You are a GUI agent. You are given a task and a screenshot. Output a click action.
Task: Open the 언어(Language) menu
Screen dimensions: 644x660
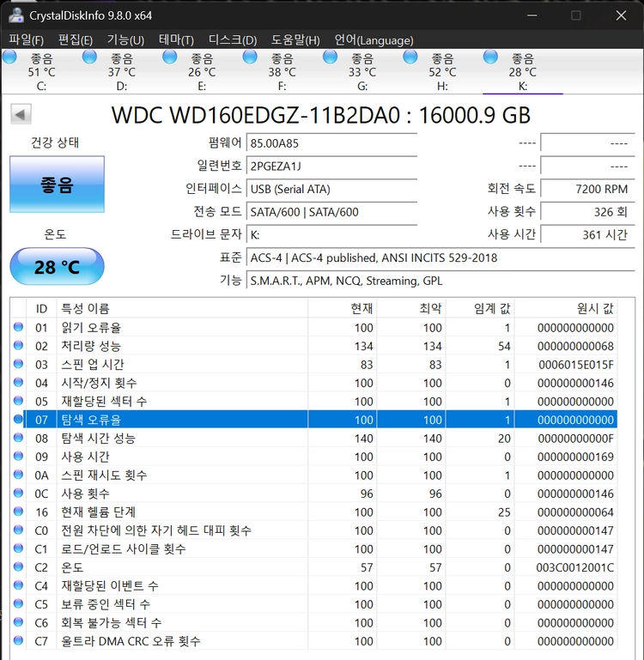click(x=374, y=40)
